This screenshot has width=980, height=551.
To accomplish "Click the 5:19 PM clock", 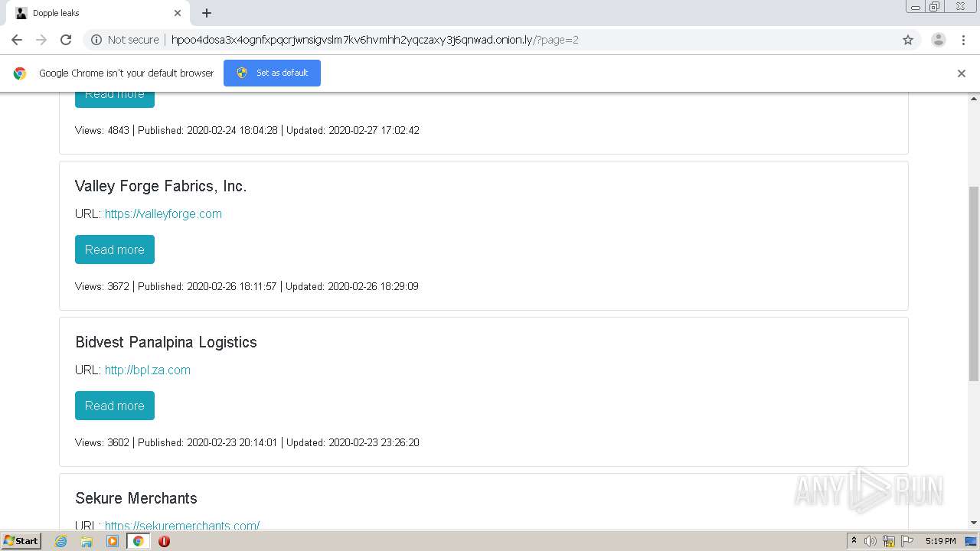I will (940, 541).
